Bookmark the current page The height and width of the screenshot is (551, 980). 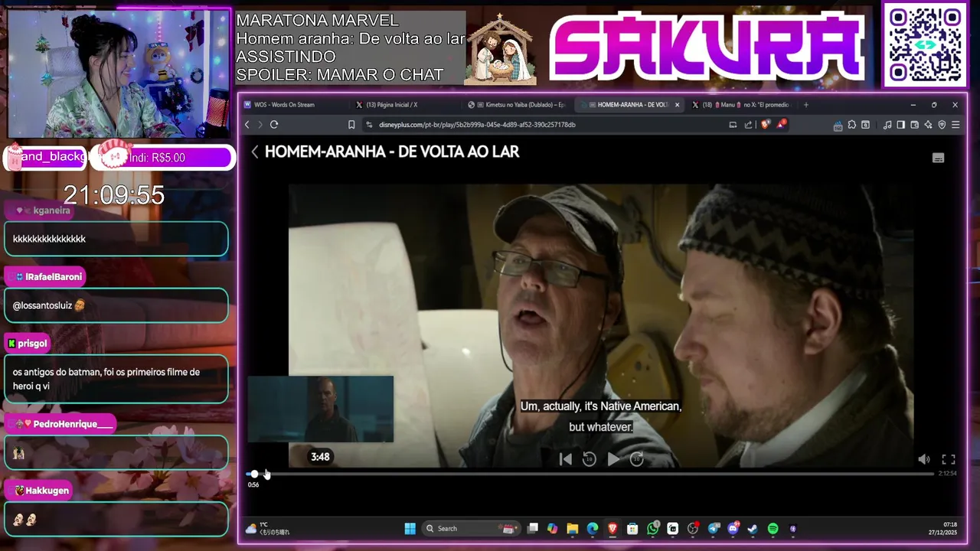click(351, 125)
